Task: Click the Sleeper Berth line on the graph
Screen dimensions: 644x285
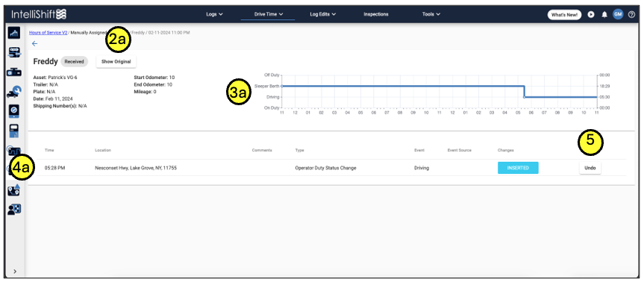Action: 402,86
